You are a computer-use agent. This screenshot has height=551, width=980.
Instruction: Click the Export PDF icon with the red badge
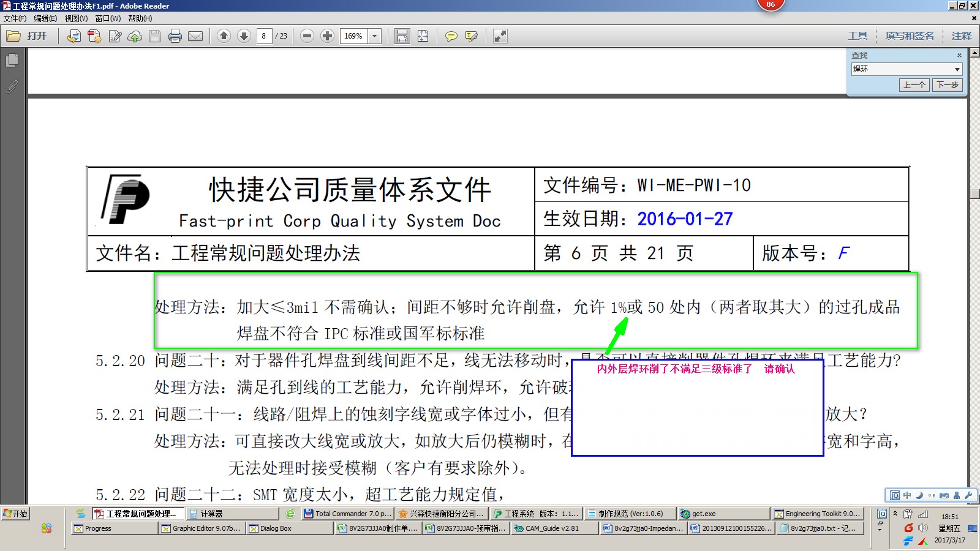click(94, 36)
